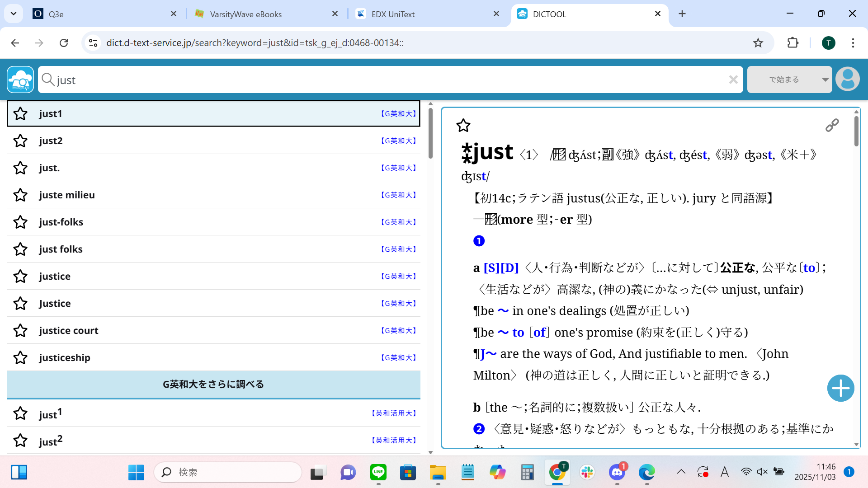Viewport: 868px width, 488px height.
Task: Open the justeship entry justiceship in list
Action: [x=65, y=357]
